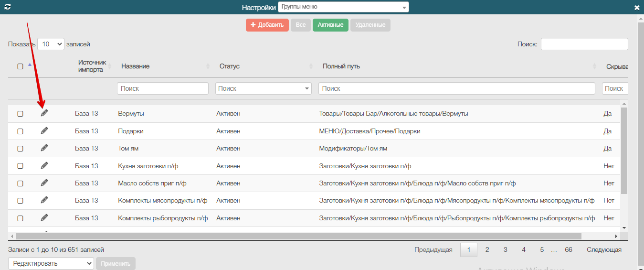Edit the Вермуты row with pencil icon
The width and height of the screenshot is (644, 270).
pyautogui.click(x=44, y=113)
